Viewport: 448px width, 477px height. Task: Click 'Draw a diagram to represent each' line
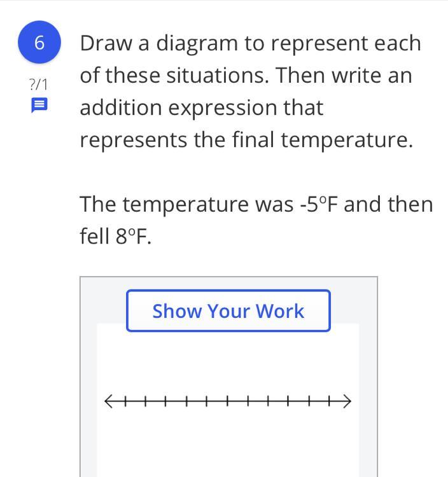click(250, 43)
